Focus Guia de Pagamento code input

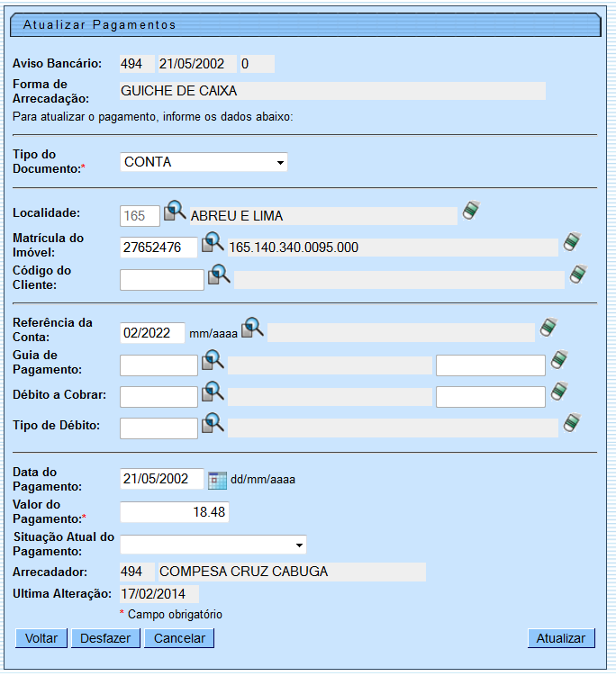(x=159, y=365)
